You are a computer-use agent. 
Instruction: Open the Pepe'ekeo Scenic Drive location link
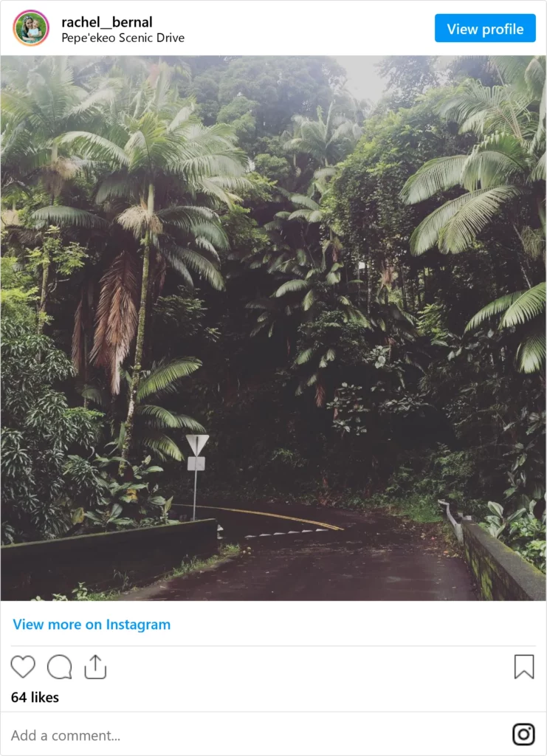click(x=123, y=38)
